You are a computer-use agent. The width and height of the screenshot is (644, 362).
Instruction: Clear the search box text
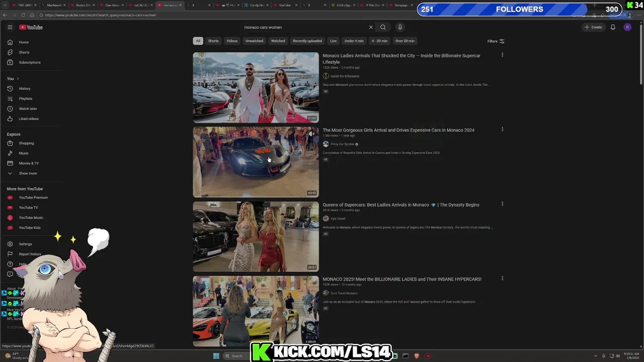click(x=371, y=27)
